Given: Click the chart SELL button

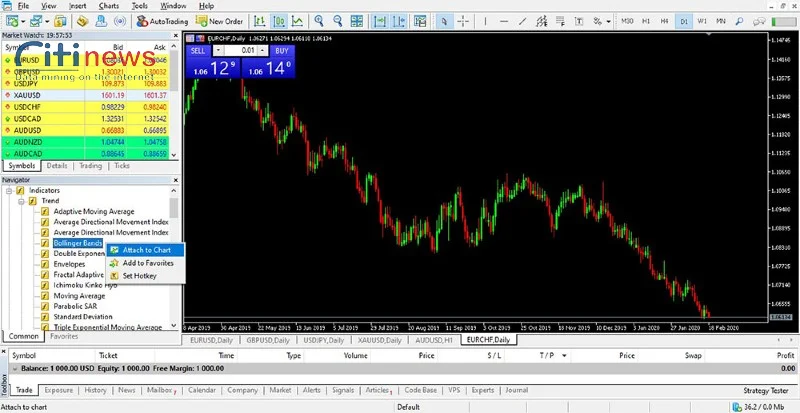Looking at the screenshot, I should point(198,51).
